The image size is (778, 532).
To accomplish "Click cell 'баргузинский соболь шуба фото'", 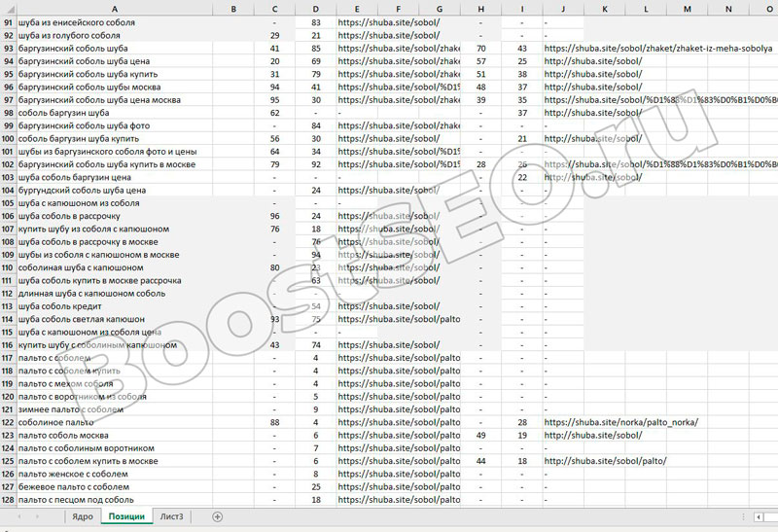I will tap(115, 125).
